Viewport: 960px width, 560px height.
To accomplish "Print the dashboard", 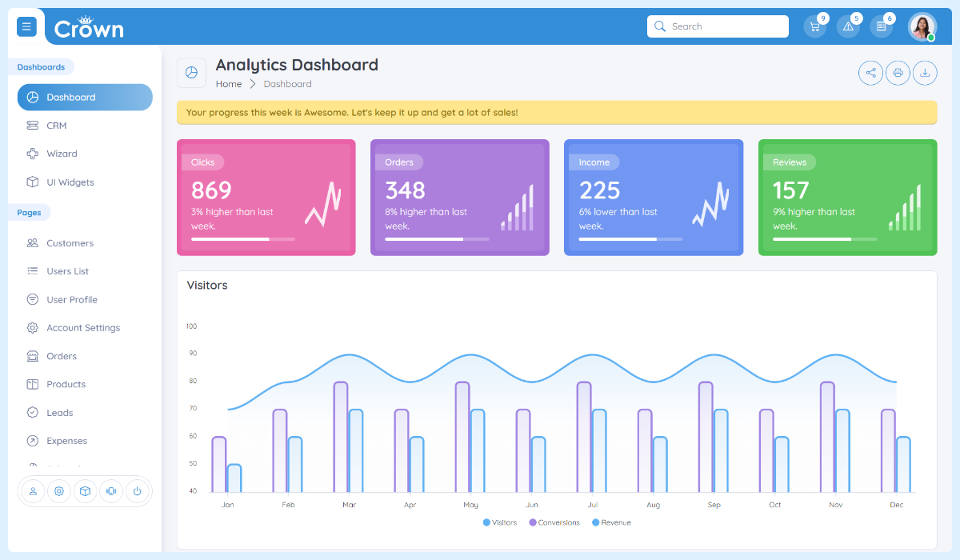I will point(898,73).
